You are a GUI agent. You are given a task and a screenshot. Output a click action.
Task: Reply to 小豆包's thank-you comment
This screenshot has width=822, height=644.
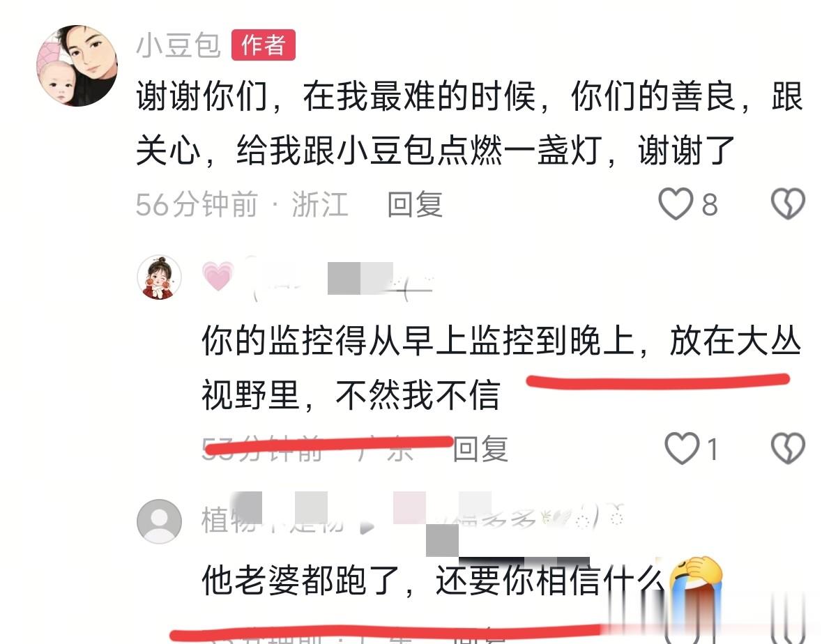[x=415, y=204]
